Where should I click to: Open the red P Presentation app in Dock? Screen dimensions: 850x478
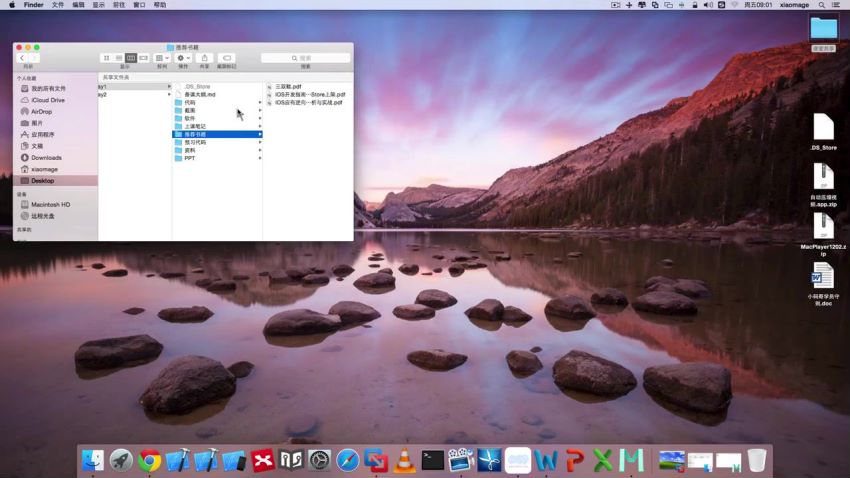coord(574,460)
